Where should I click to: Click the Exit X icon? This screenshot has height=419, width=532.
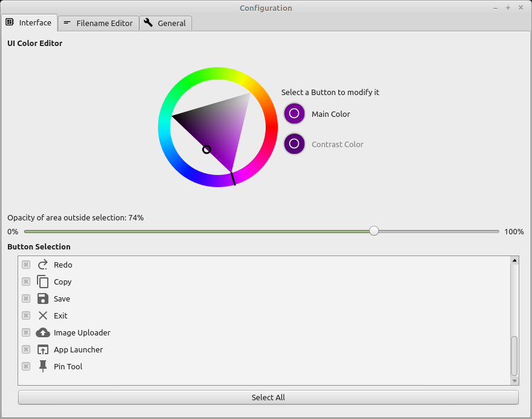coord(43,315)
